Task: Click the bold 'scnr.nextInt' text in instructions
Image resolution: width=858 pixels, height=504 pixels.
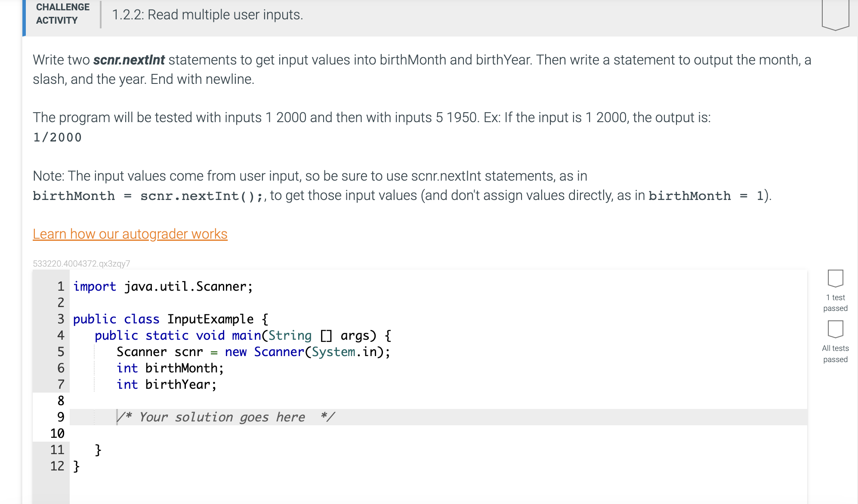Action: pos(129,60)
